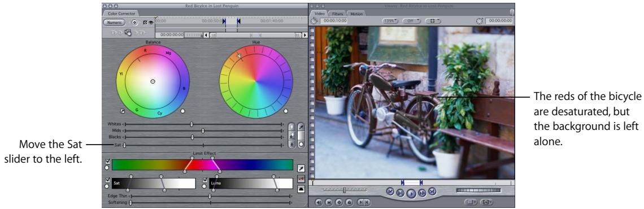Click the small arrow icon below Balance wheel
Screen dimensions: 644x209
tap(123, 111)
